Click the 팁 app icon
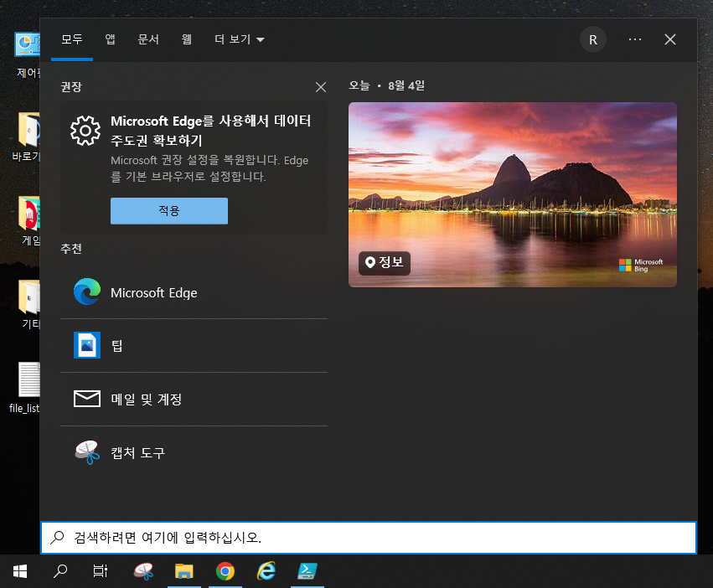The width and height of the screenshot is (713, 588). click(x=87, y=345)
